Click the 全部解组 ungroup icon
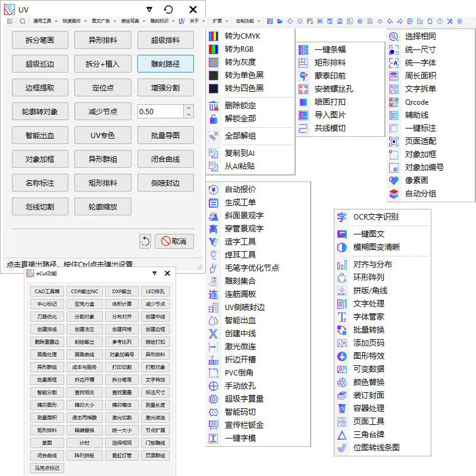 (214, 136)
